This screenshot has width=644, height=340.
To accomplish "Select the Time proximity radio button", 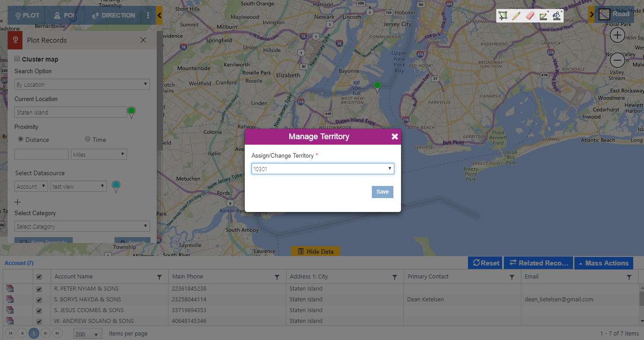I will (88, 139).
